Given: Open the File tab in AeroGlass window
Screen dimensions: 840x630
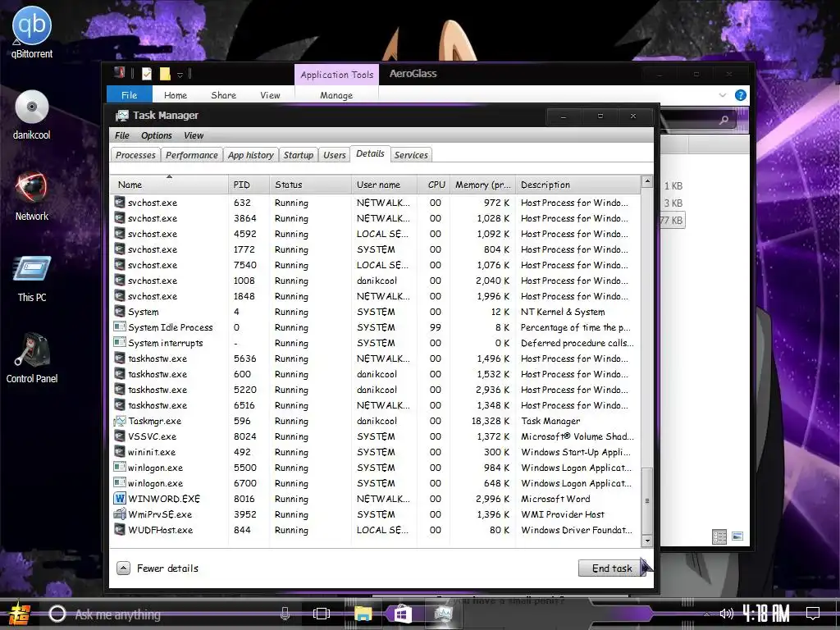Looking at the screenshot, I should tap(129, 95).
